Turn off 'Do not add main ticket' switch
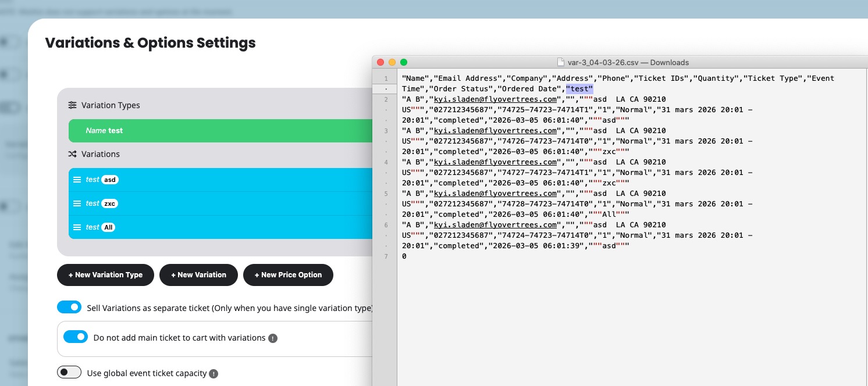Image resolution: width=868 pixels, height=386 pixels. pyautogui.click(x=76, y=337)
